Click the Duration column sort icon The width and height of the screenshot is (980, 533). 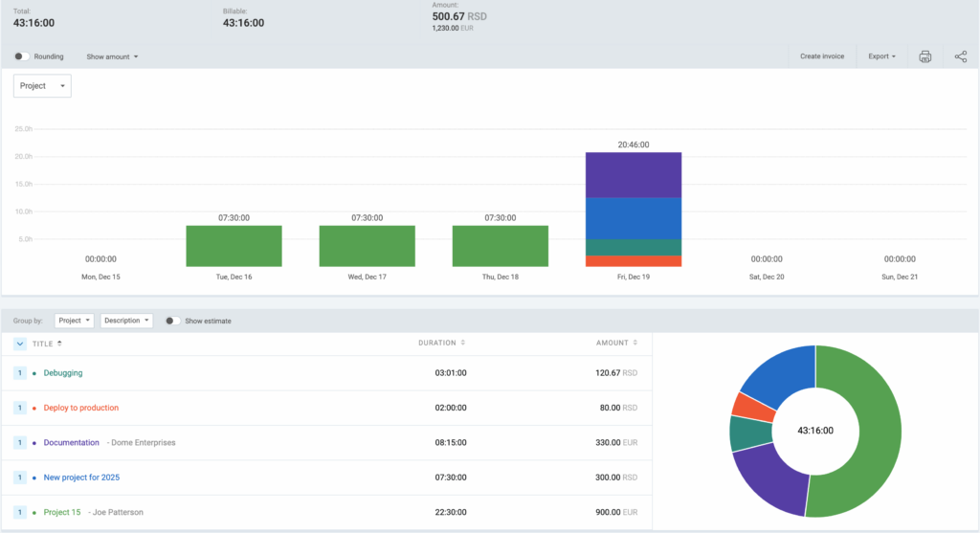tap(463, 343)
